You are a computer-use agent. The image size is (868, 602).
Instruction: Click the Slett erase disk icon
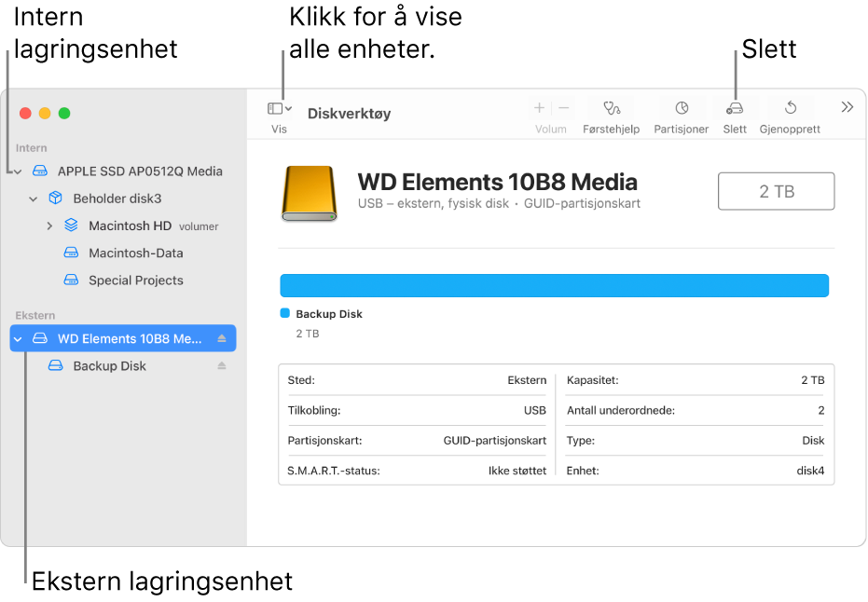[735, 108]
